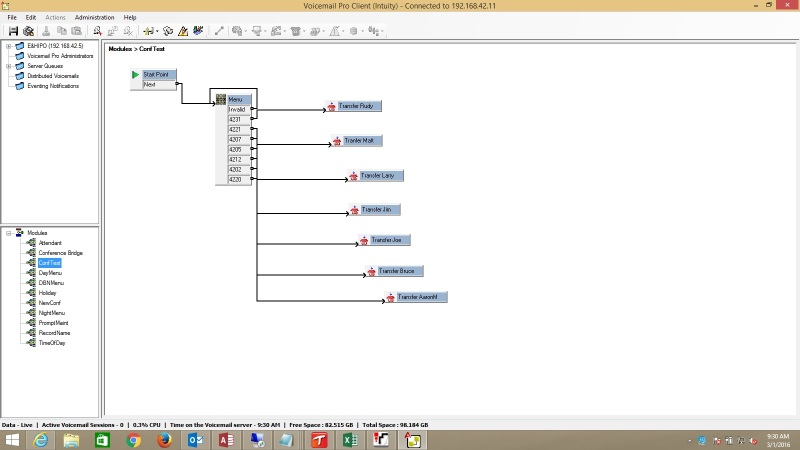Image resolution: width=800 pixels, height=450 pixels.
Task: Expand the E&HIPO server tree node
Action: click(x=9, y=46)
